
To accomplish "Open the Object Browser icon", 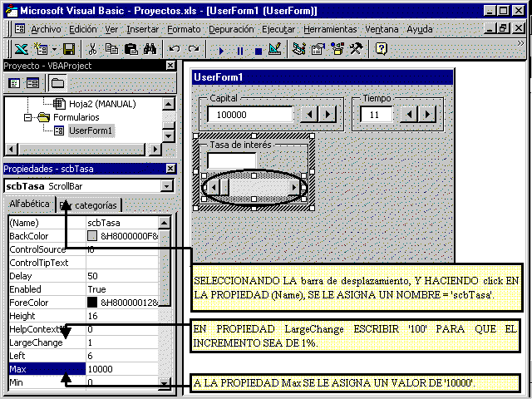I will click(x=337, y=50).
